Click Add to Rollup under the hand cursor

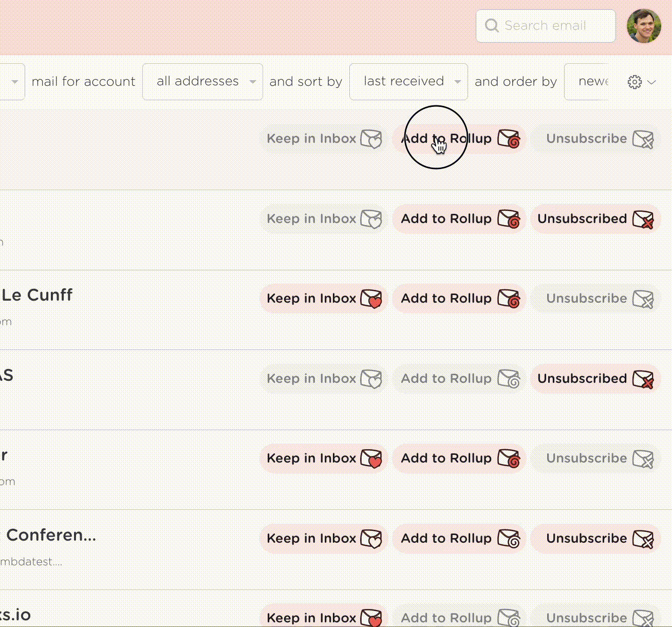(x=459, y=139)
